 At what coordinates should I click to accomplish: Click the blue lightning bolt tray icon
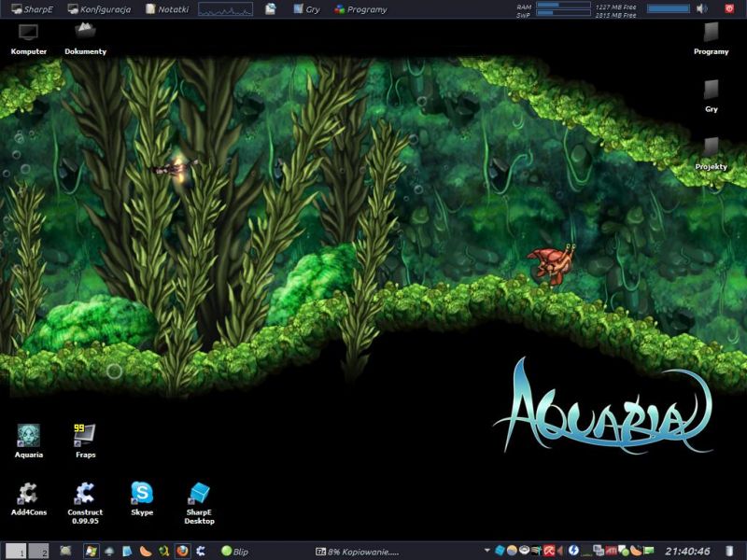[573, 551]
